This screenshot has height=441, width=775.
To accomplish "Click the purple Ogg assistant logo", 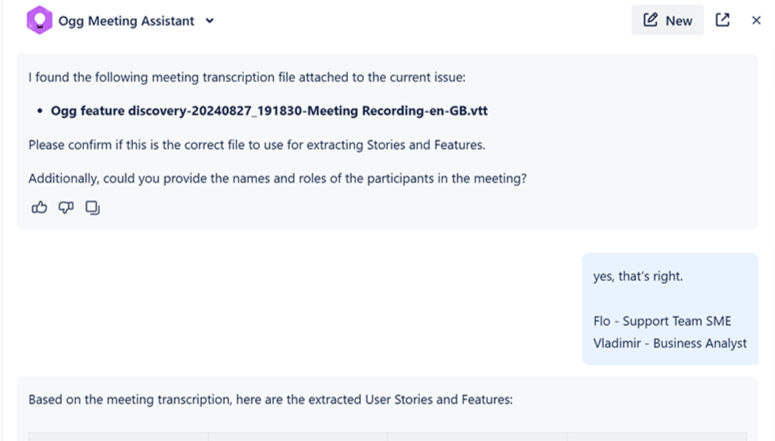I will click(38, 20).
